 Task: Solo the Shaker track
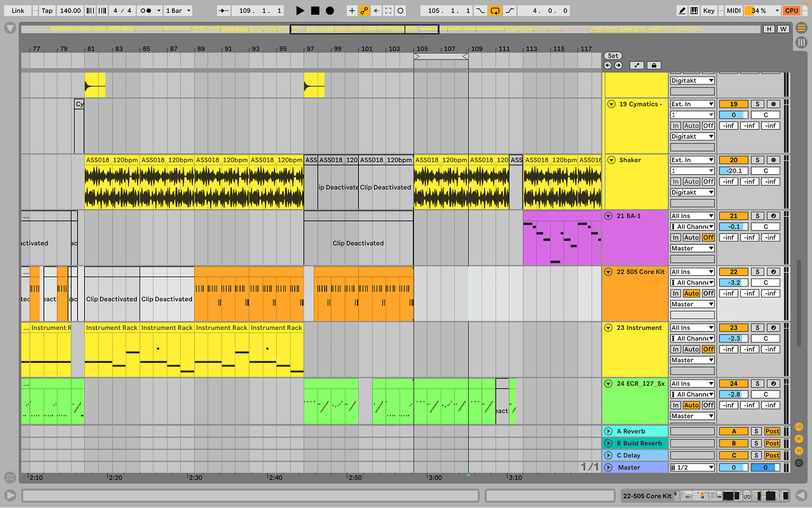[757, 160]
